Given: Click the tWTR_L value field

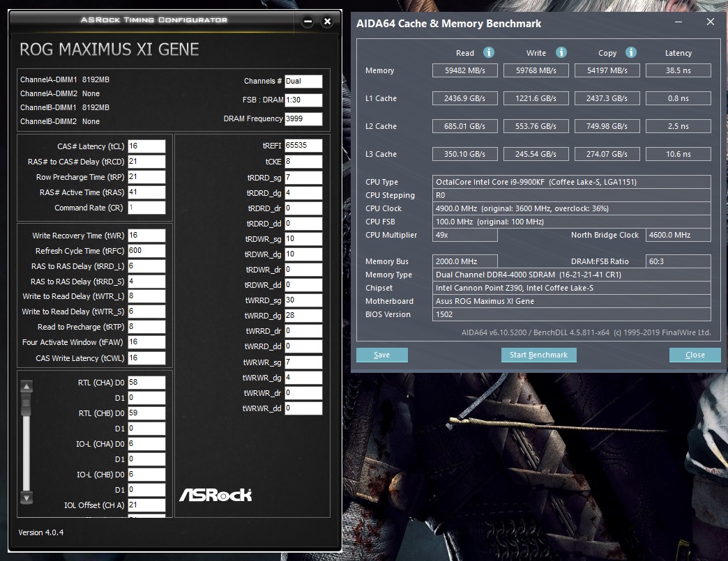Looking at the screenshot, I should tap(146, 296).
